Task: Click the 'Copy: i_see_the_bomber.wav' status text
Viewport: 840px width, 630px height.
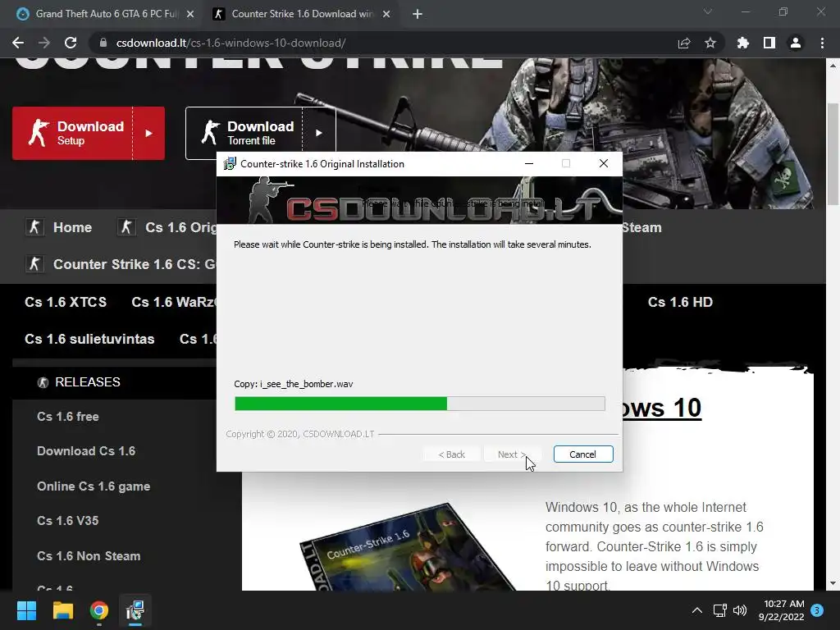Action: [294, 384]
